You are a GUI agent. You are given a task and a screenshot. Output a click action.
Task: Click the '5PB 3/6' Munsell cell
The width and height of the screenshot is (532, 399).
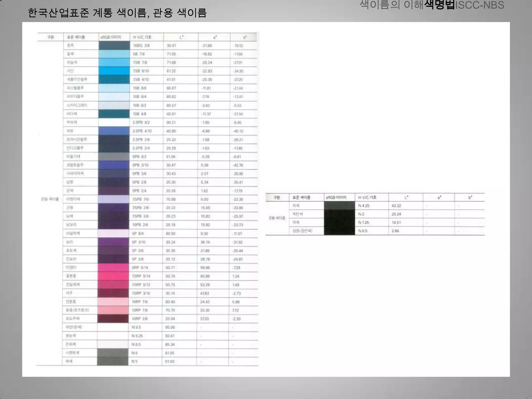[x=139, y=174]
